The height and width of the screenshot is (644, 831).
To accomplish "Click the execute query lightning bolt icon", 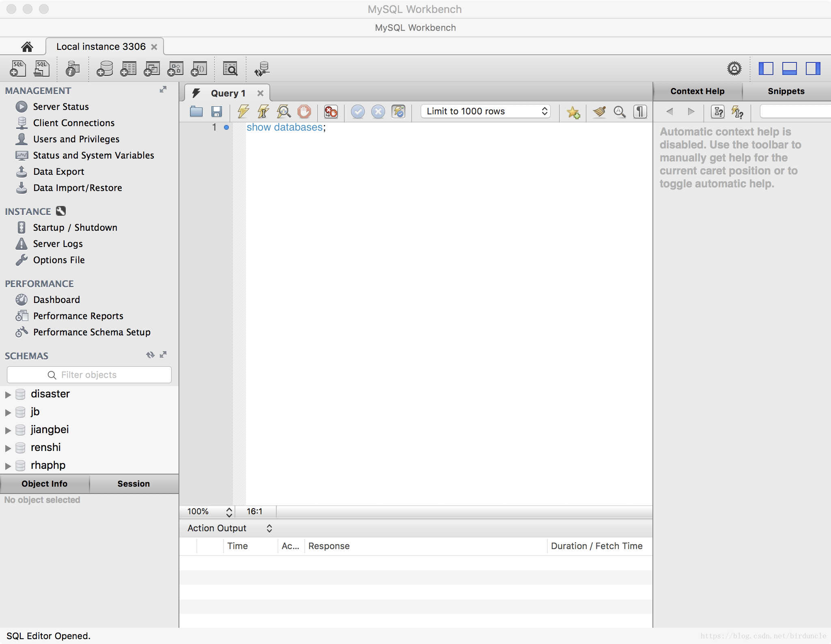I will (243, 112).
